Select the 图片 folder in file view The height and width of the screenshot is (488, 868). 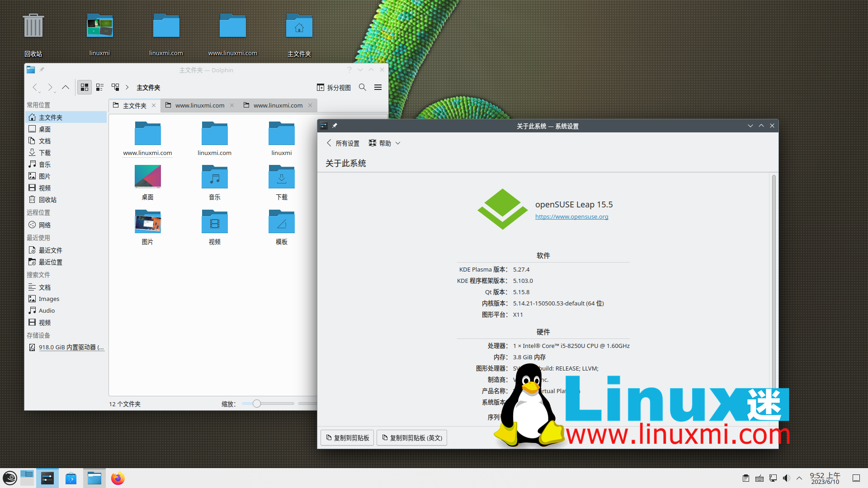[x=147, y=227]
